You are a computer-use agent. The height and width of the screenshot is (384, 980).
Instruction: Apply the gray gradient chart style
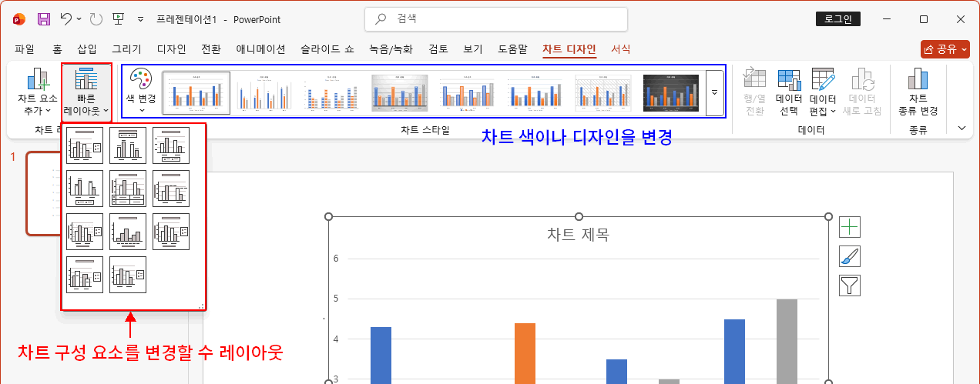tap(400, 93)
